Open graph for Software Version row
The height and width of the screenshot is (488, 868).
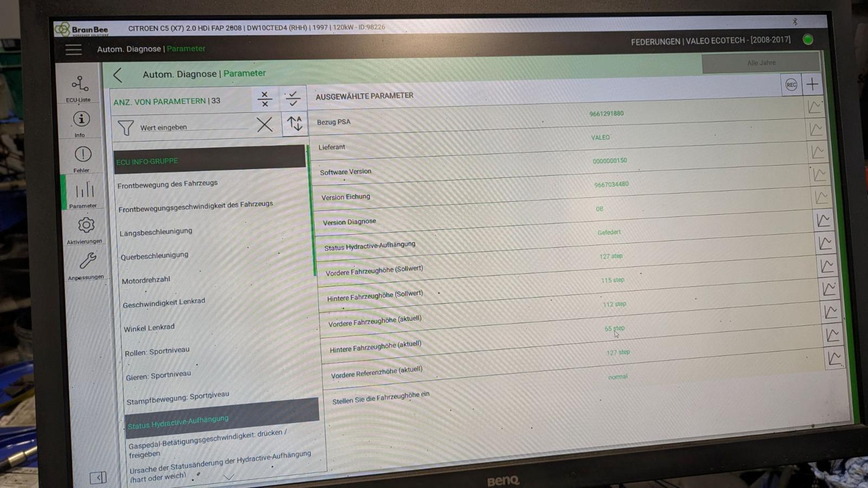point(818,152)
